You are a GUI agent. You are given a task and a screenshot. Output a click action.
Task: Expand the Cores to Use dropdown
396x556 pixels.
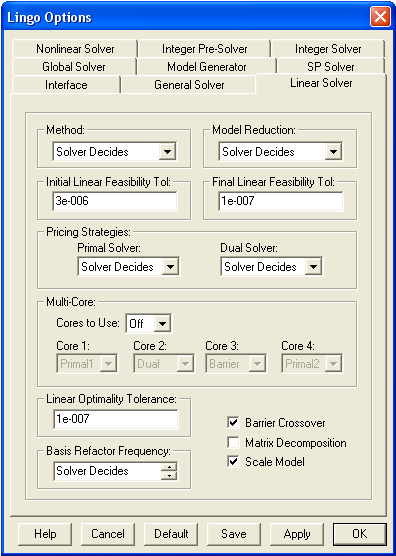[x=149, y=323]
